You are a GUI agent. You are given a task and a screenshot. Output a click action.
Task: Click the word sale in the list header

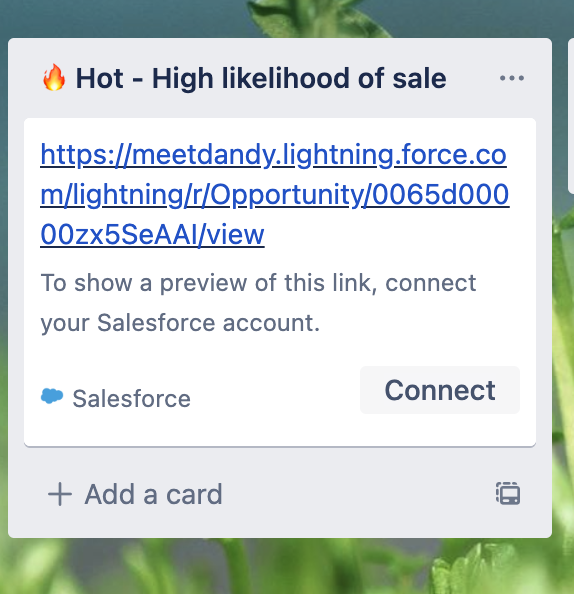click(x=419, y=78)
